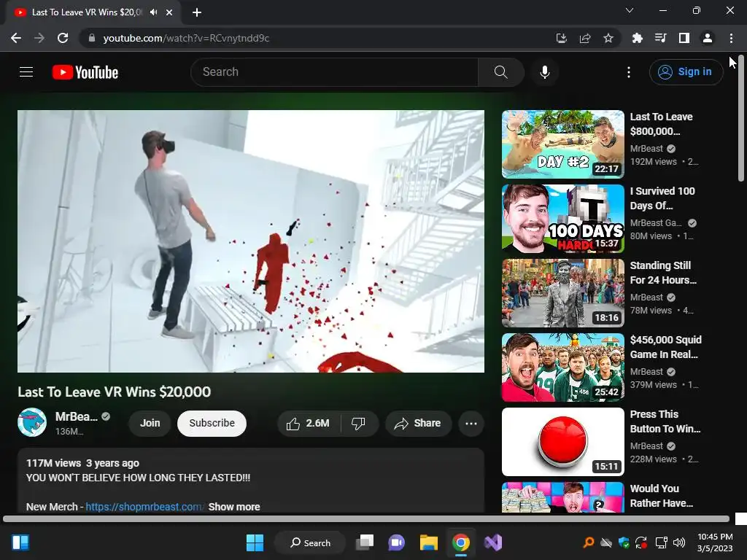
Task: View site info lock icon
Action: (92, 38)
